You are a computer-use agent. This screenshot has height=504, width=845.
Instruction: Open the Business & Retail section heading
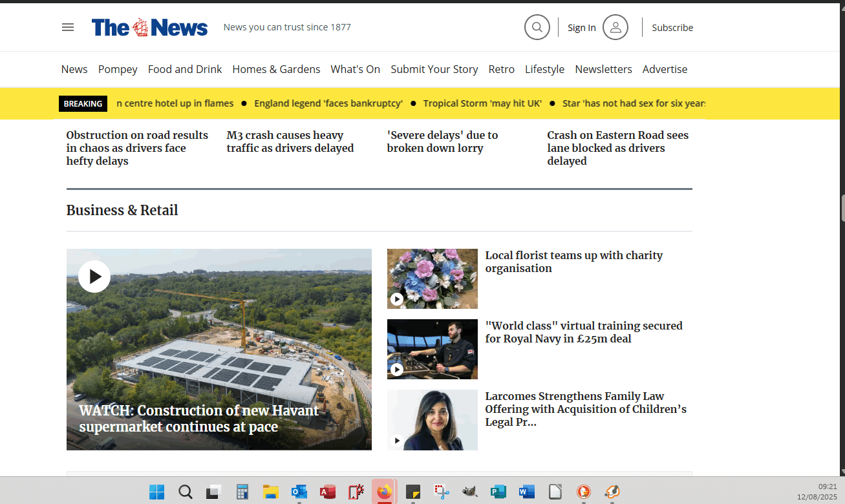coord(122,210)
